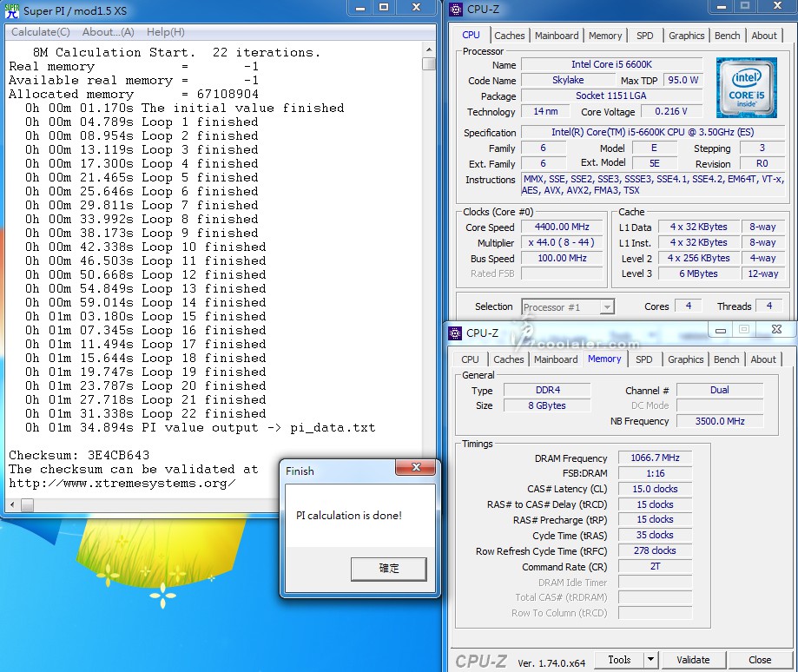
Task: Open Graphics tab in lower CPU-Z window
Action: tap(685, 359)
